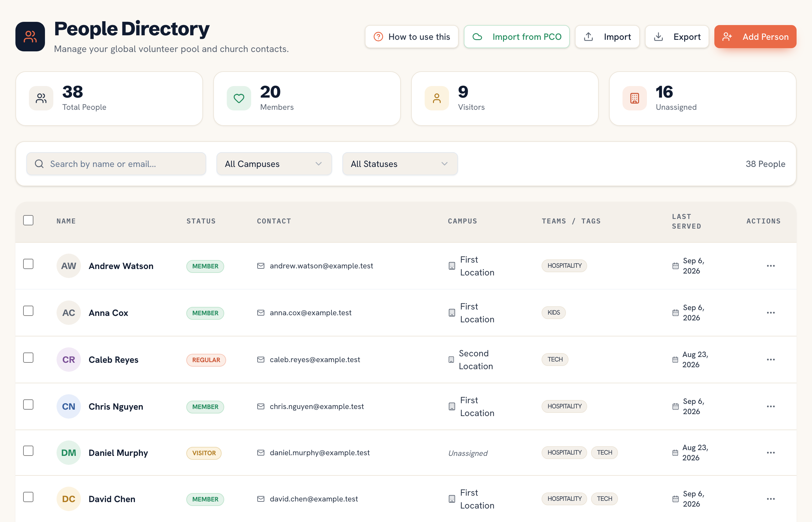Click the DC avatar for David Chen
Image resolution: width=812 pixels, height=522 pixels.
click(x=68, y=499)
